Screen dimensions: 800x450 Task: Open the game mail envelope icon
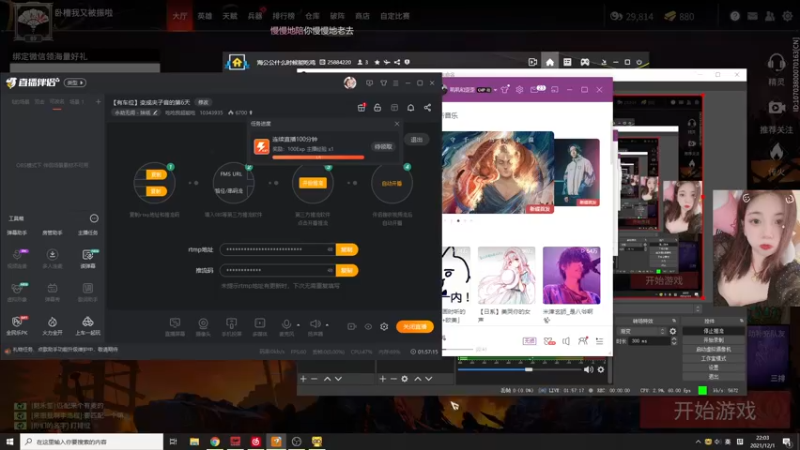pos(753,16)
